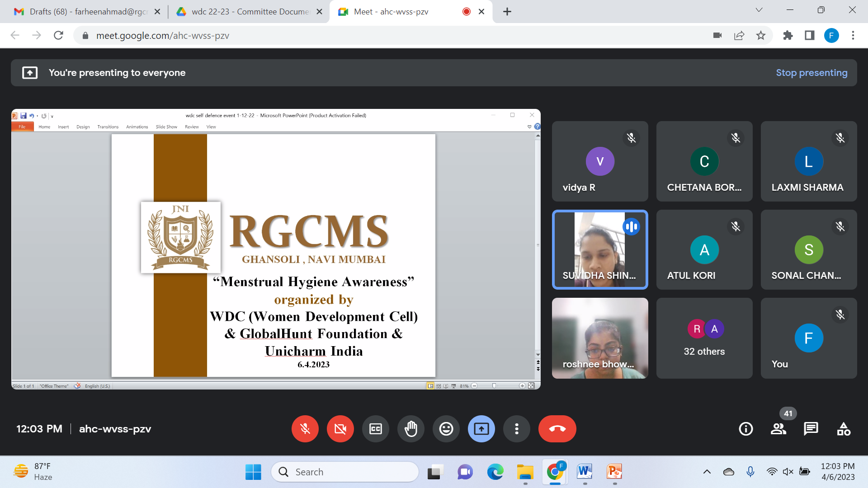Expand the system tray hidden icons chevron

707,472
